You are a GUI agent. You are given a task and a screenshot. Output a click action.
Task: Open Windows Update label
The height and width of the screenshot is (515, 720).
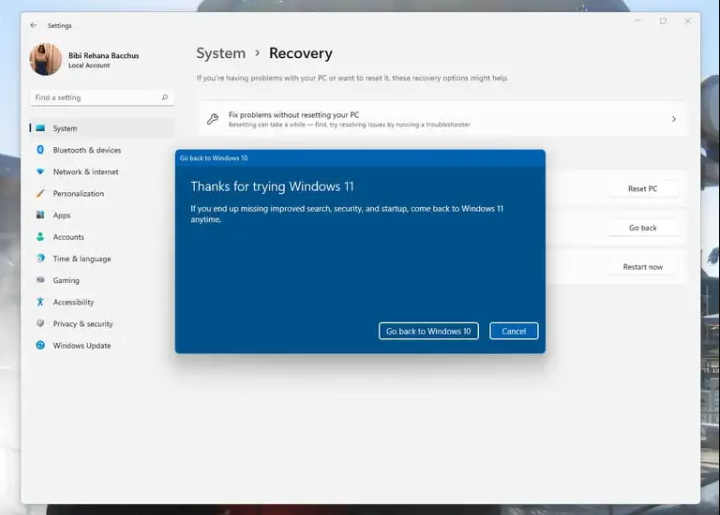click(82, 346)
